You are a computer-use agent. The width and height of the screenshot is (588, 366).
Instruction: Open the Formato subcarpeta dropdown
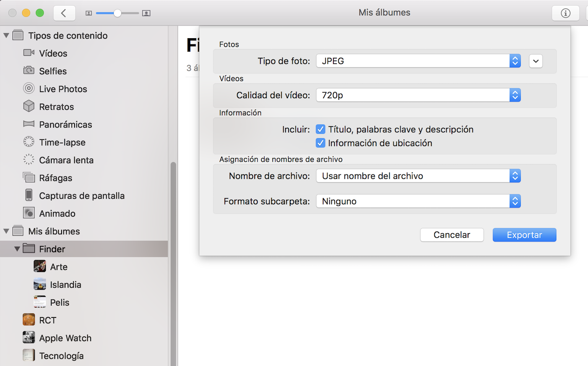tap(418, 201)
